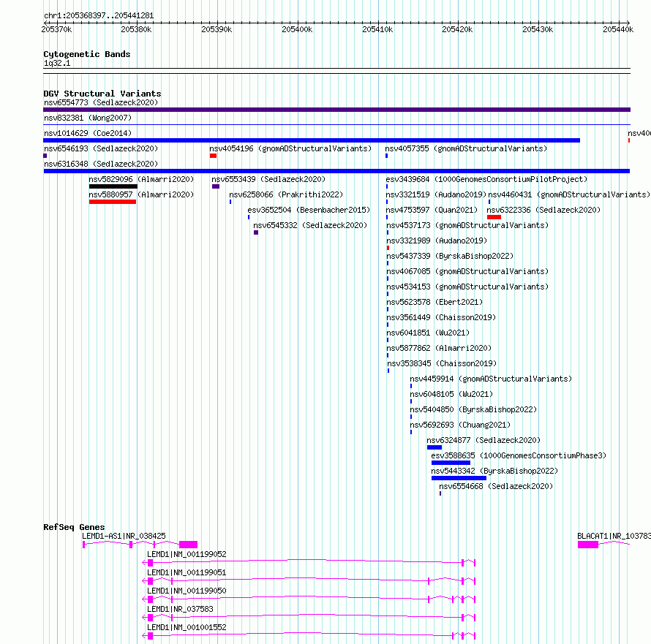Open the LEMD1|NM_001001552 transcript label
This screenshot has width=651, height=644.
click(187, 627)
